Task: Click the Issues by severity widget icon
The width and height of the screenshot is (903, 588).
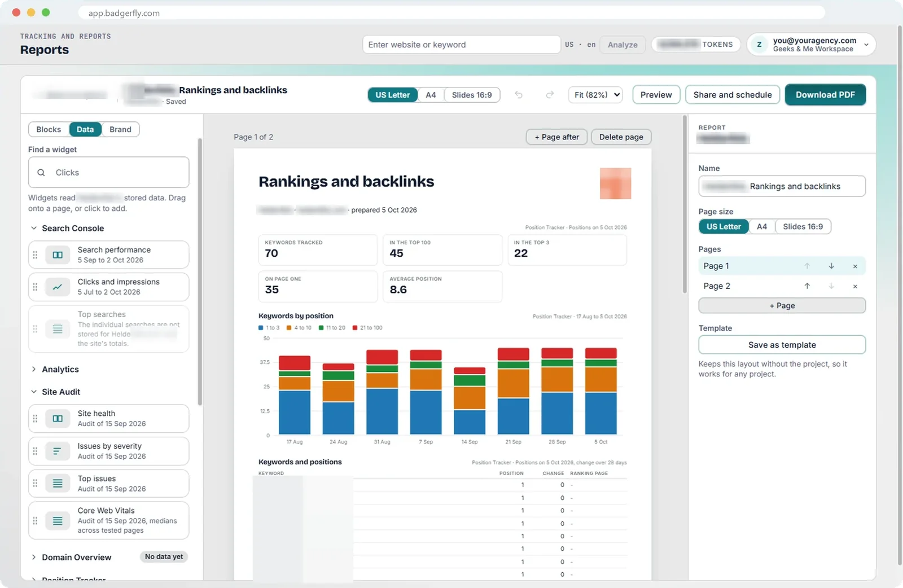Action: pos(58,451)
